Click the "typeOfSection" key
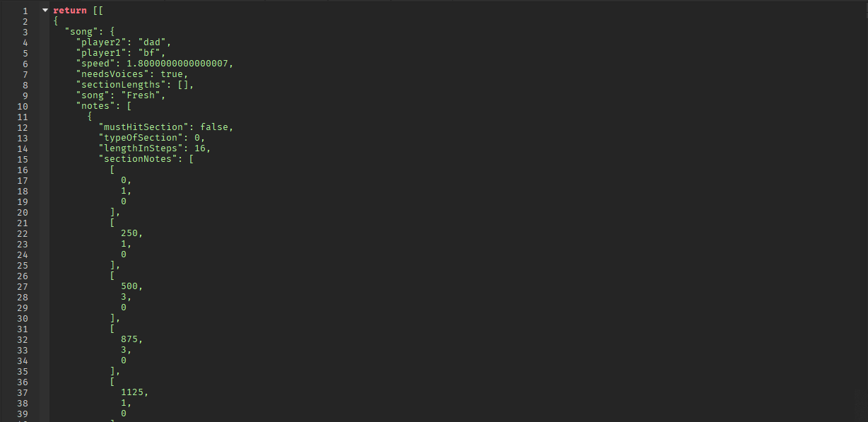 click(x=141, y=138)
